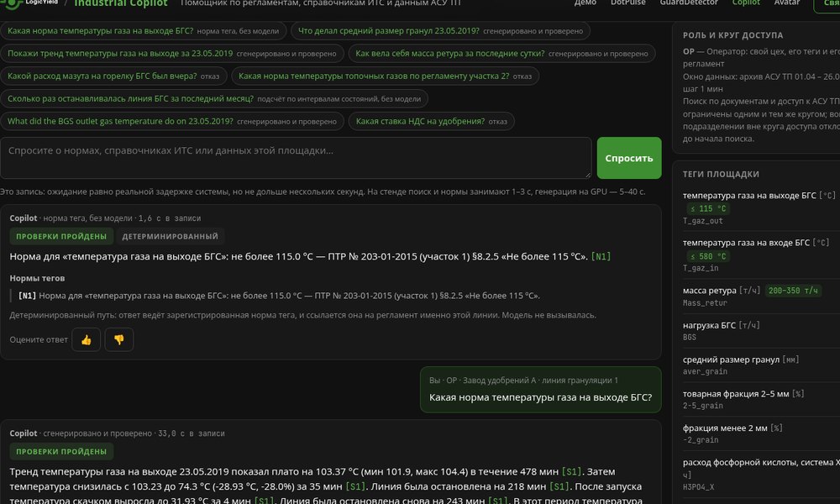This screenshot has height=504, width=840.
Task: Pick the chip 'Как вела себя масса ретура за последние сутки?'
Action: [x=501, y=54]
